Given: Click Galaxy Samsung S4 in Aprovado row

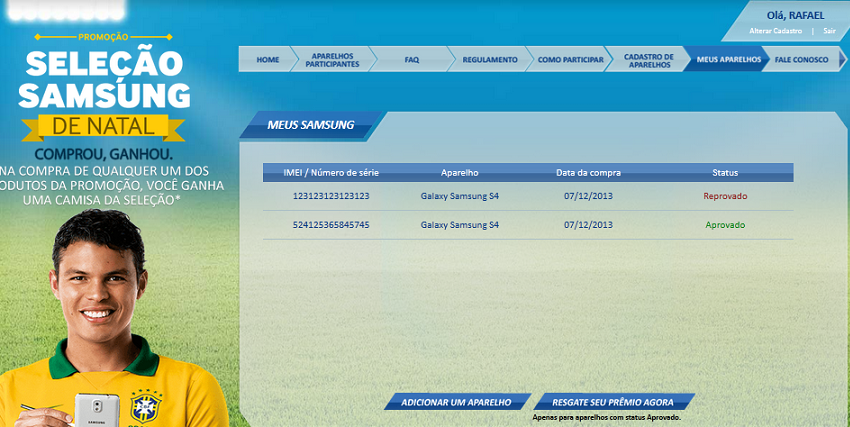Looking at the screenshot, I should tap(460, 225).
